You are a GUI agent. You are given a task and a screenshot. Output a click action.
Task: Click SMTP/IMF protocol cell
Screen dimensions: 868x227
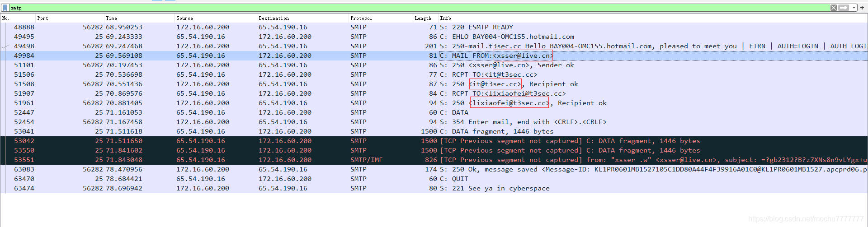tap(367, 160)
